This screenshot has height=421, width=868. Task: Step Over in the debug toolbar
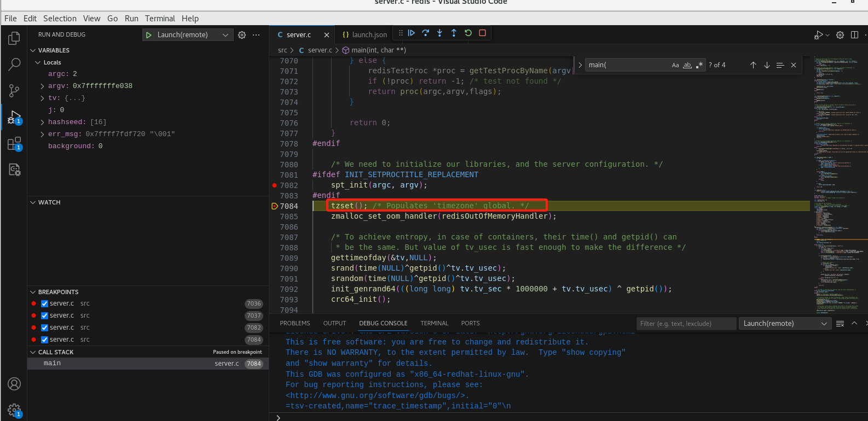pos(426,33)
